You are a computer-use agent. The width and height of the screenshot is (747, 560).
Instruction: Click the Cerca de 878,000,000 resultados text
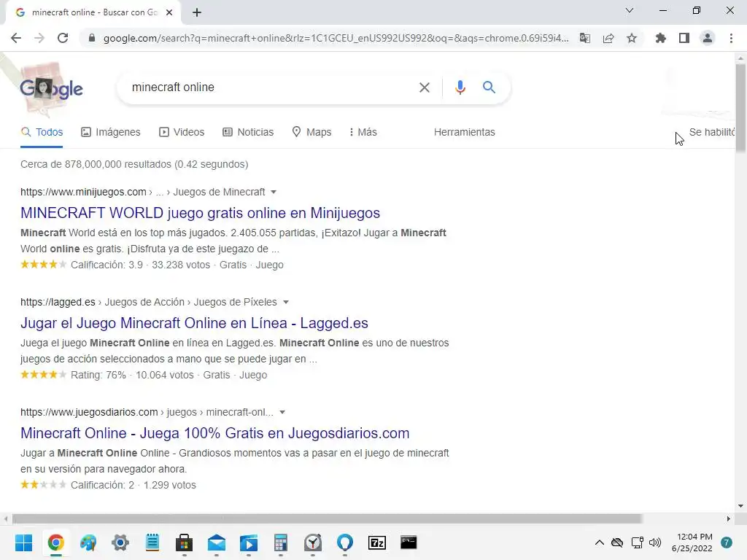pos(134,164)
